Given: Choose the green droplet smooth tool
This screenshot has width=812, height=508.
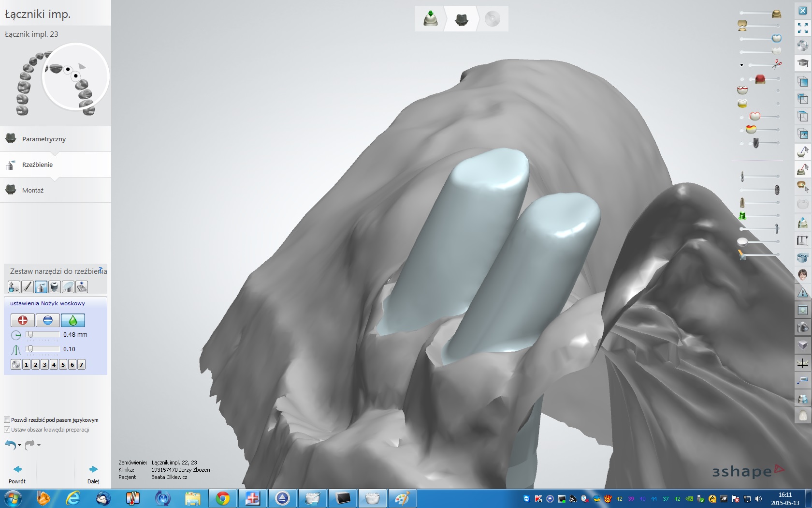Looking at the screenshot, I should pos(73,320).
